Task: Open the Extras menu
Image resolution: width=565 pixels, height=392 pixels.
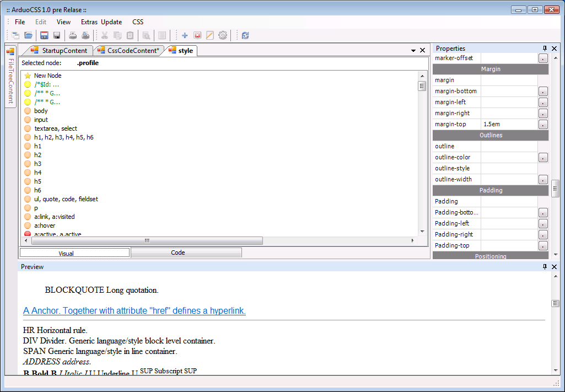Action: (x=89, y=22)
